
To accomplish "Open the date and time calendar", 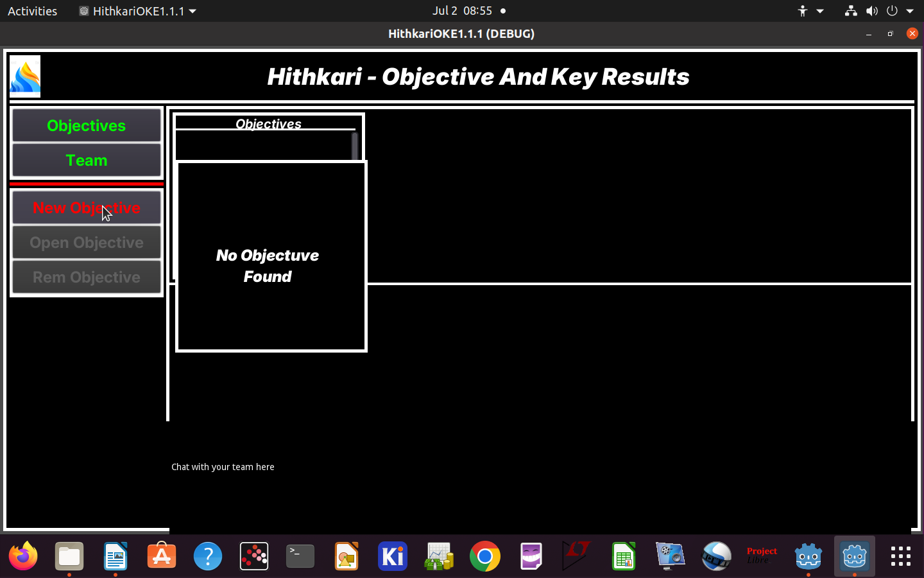I will [x=462, y=11].
